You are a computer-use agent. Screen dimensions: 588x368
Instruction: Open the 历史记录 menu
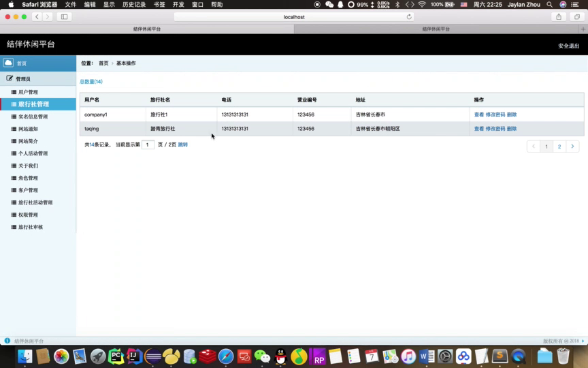(134, 5)
